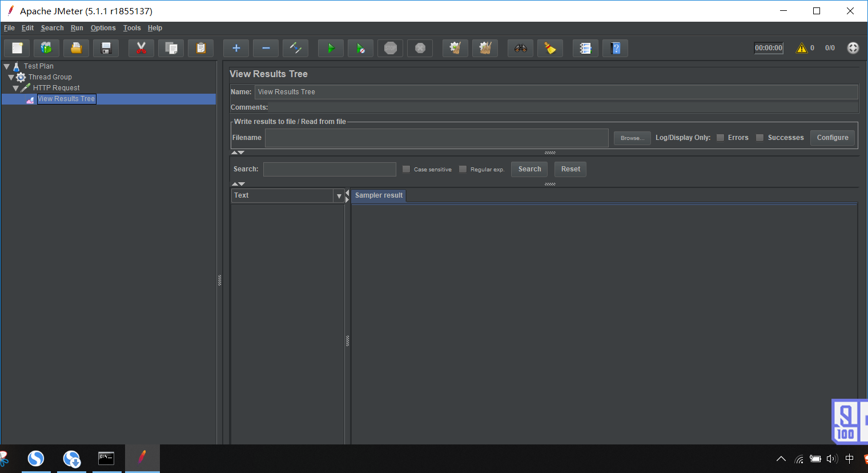Click the remote engines globe icon
Screen dimensions: 868x473
853,48
